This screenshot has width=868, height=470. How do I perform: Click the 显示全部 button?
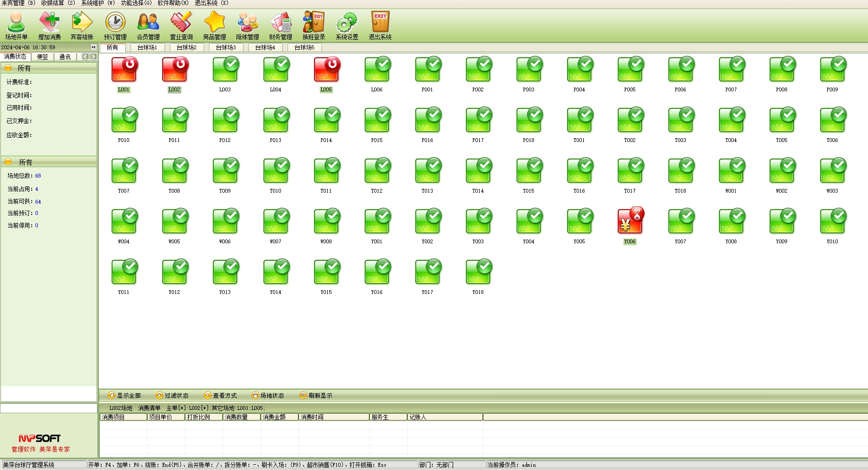[125, 396]
